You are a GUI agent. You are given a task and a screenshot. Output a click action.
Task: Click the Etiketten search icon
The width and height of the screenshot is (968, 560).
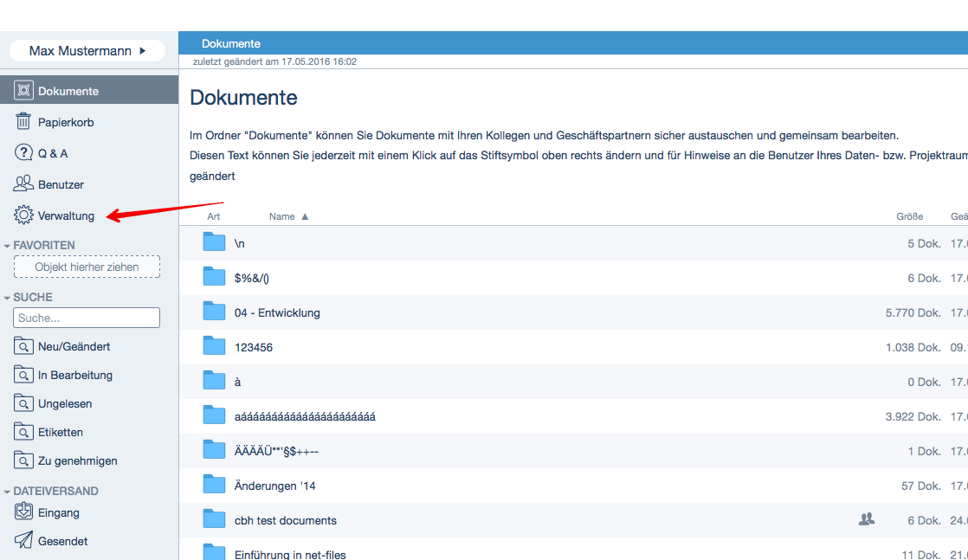pyautogui.click(x=23, y=432)
